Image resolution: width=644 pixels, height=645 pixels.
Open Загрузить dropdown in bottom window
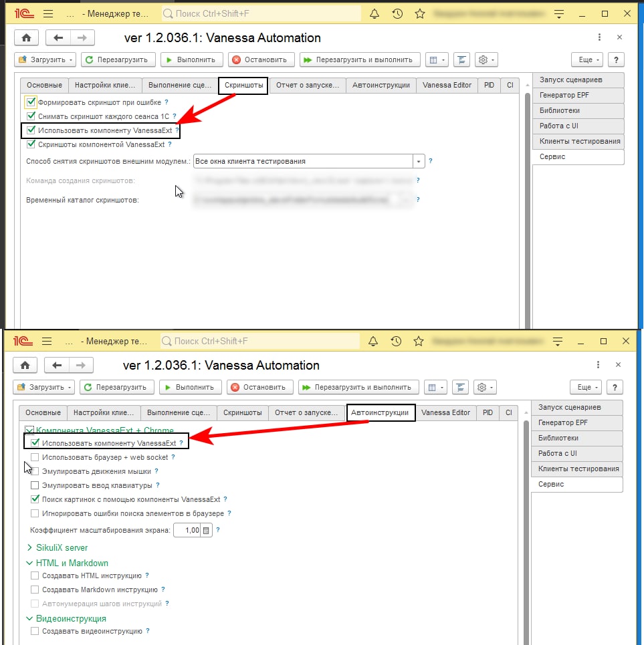click(44, 387)
